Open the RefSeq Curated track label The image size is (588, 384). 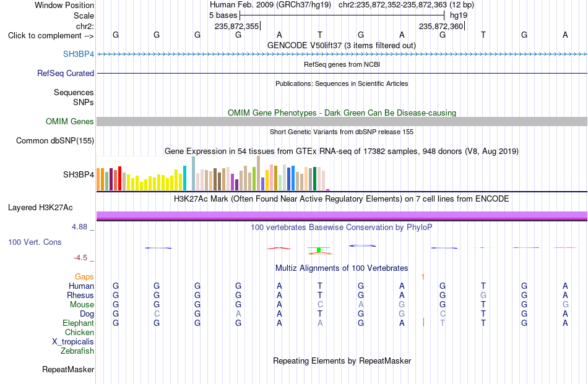pyautogui.click(x=65, y=73)
